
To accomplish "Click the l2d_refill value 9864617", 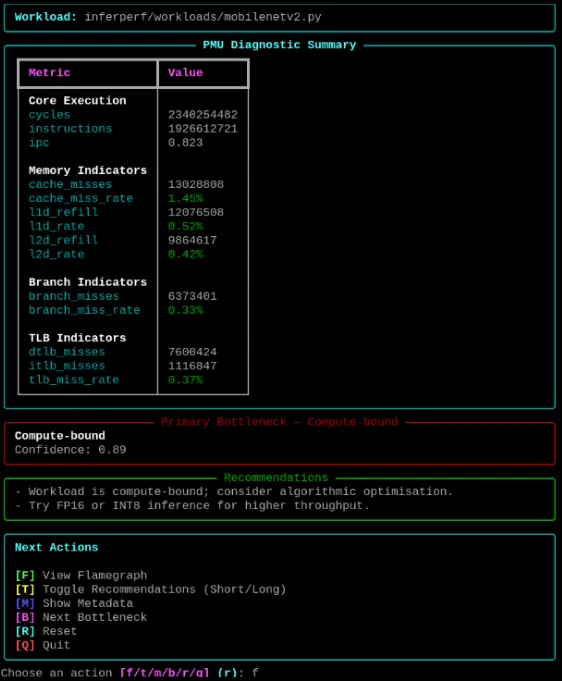I will pos(192,240).
